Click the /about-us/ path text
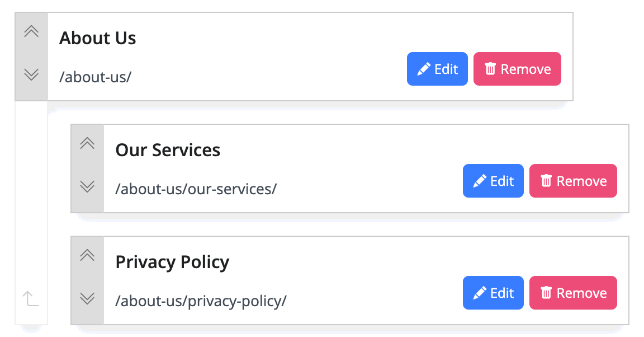The width and height of the screenshot is (644, 337). 95,77
